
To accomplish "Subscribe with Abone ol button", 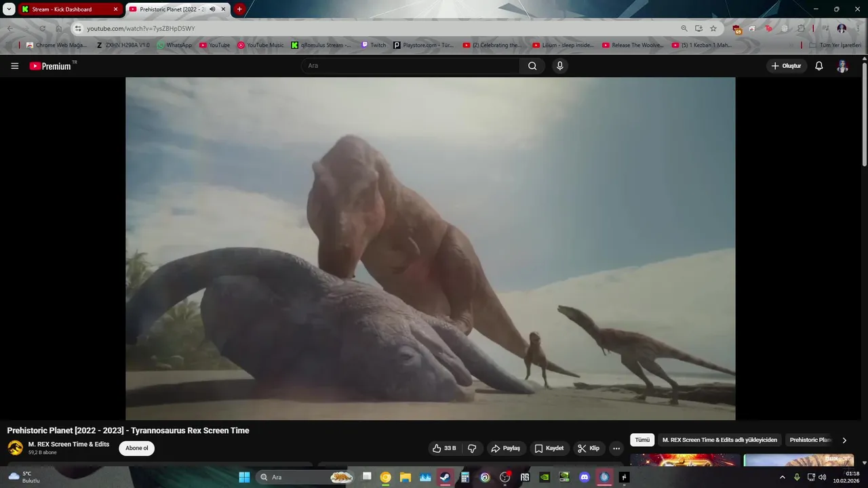I will [137, 448].
